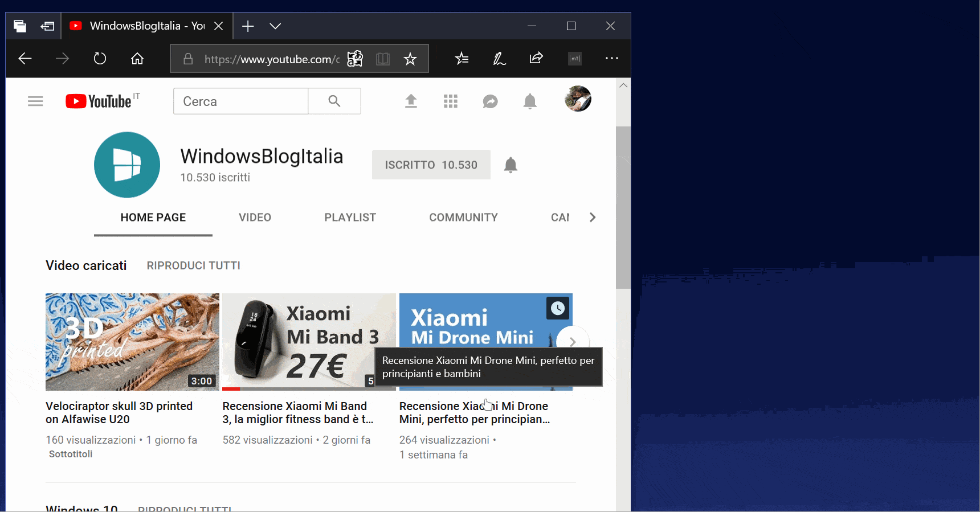Click the Mi Band 3 red progress bar
The image size is (980, 512).
point(231,389)
